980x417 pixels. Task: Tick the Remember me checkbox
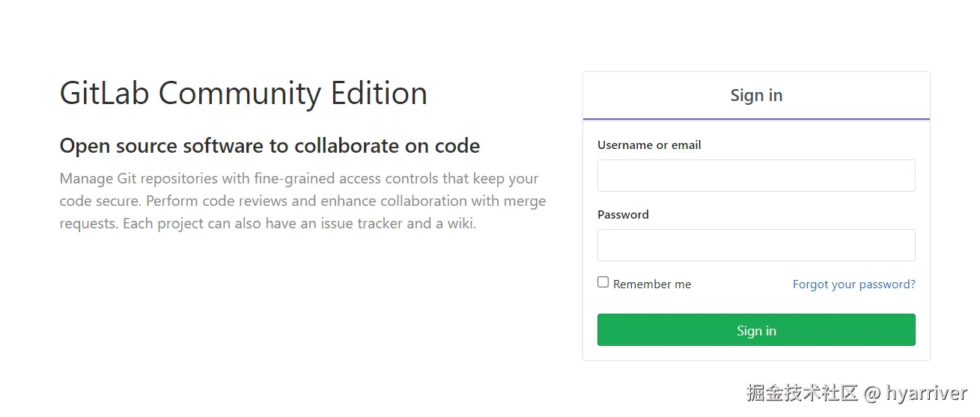point(603,282)
